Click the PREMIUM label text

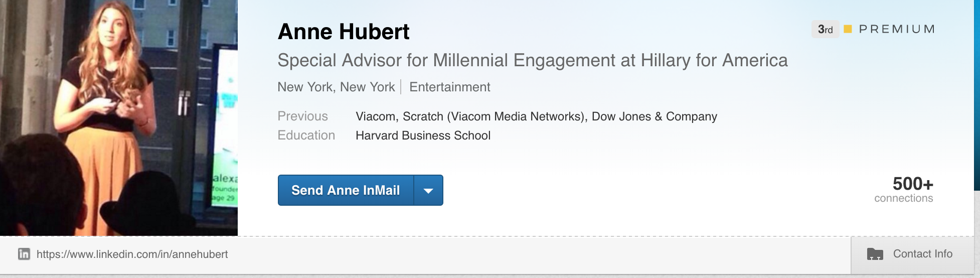(897, 29)
